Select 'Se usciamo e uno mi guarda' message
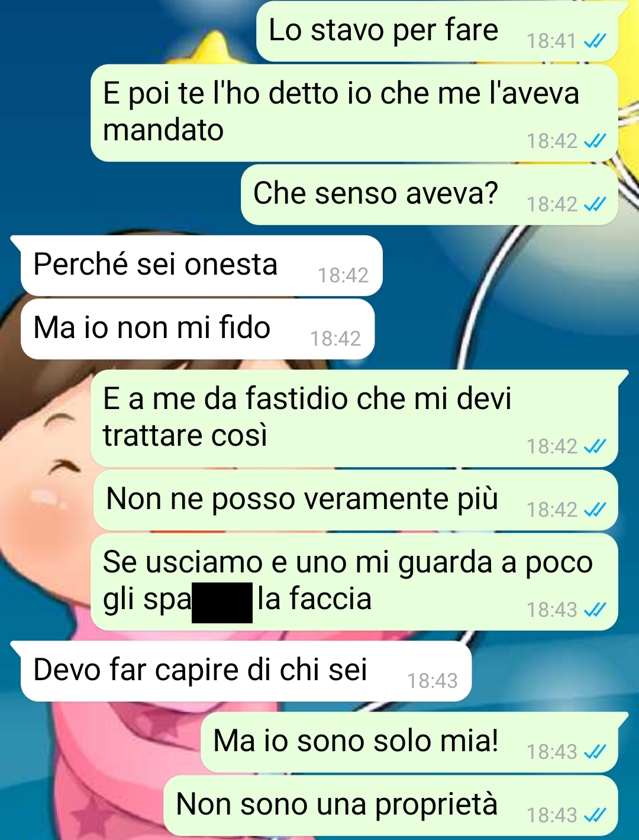 [354, 581]
